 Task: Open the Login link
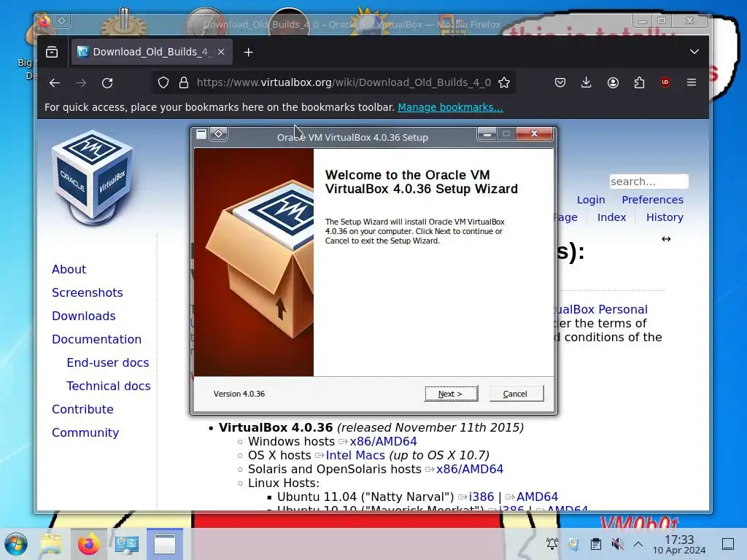(x=591, y=200)
